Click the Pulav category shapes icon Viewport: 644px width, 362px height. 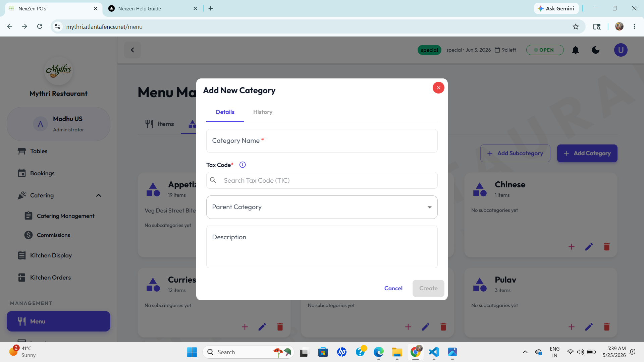coord(480,285)
